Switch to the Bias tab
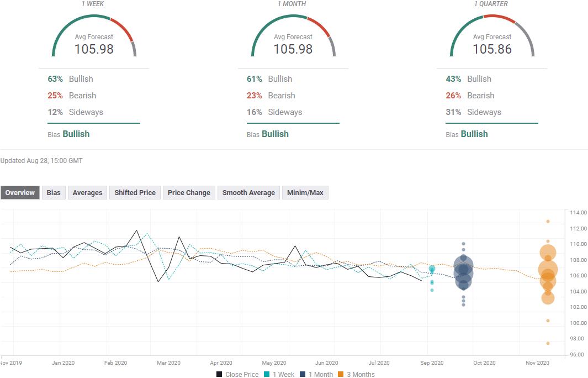The image size is (588, 378). click(53, 192)
